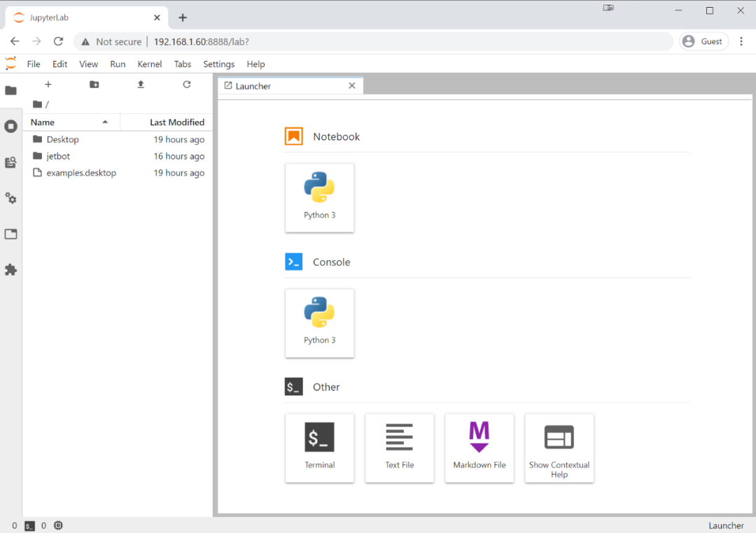Open the jetbot folder

tap(118, 156)
